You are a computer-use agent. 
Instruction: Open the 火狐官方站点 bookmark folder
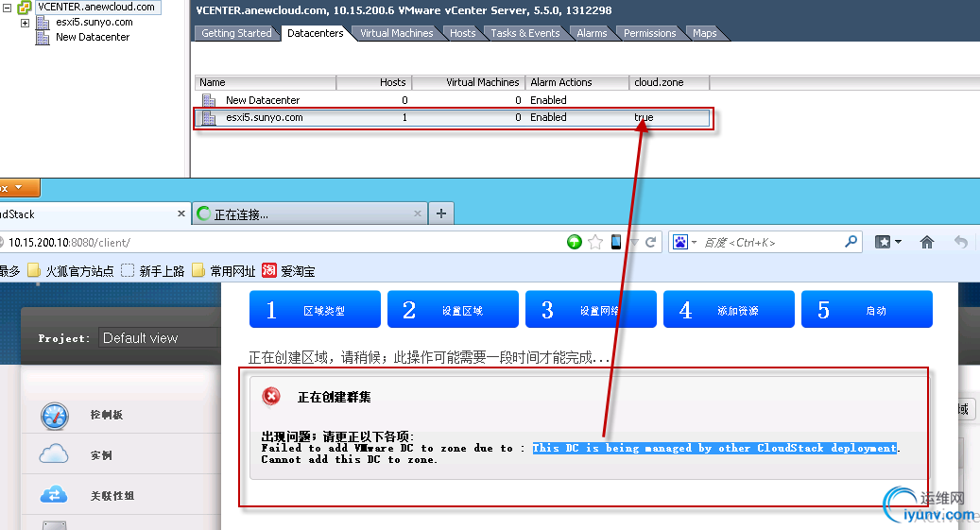click(71, 270)
